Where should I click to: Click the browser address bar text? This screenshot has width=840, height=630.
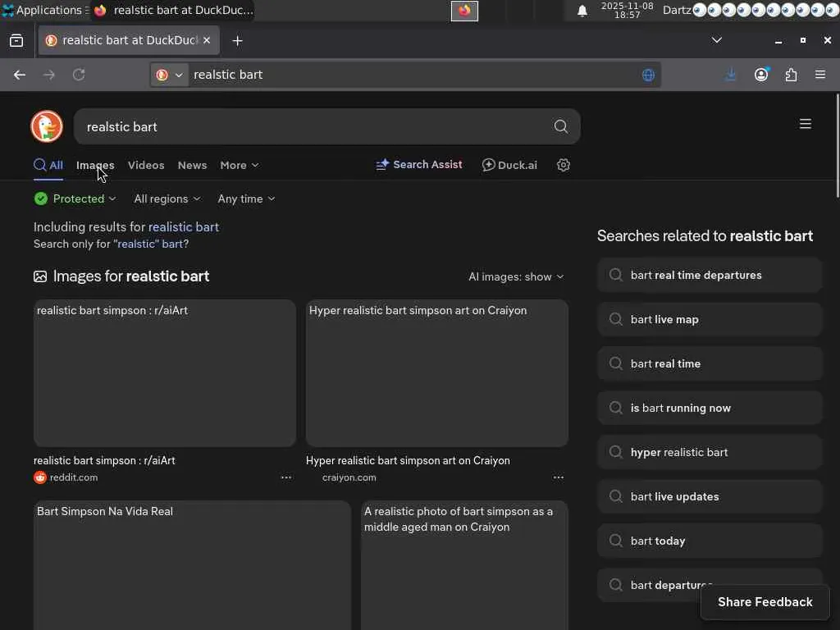228,75
